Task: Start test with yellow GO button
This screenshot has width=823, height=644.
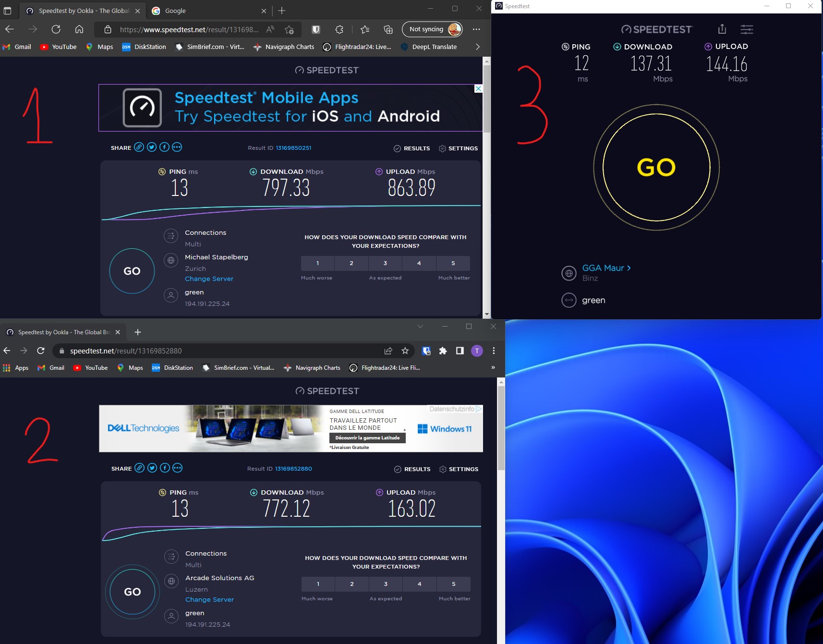Action: (656, 168)
